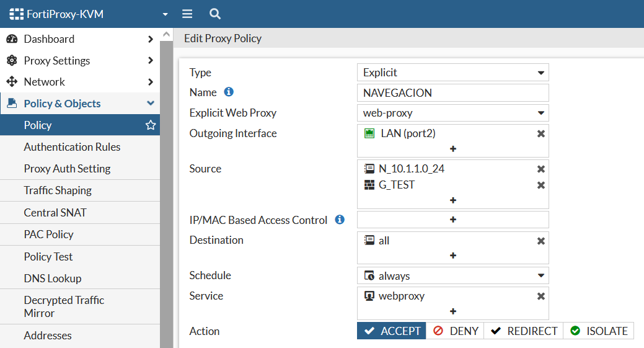The image size is (644, 348).
Task: Select the ISOLATE action
Action: 599,331
